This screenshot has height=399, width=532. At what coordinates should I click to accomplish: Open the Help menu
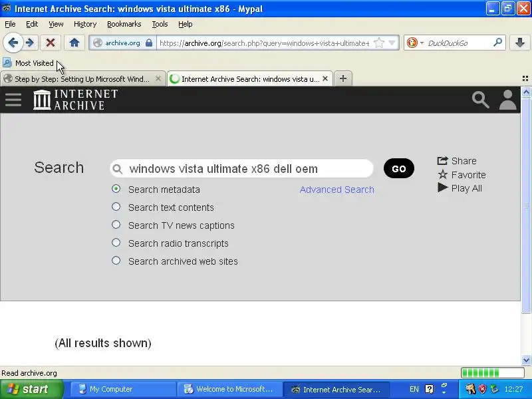[x=186, y=24]
